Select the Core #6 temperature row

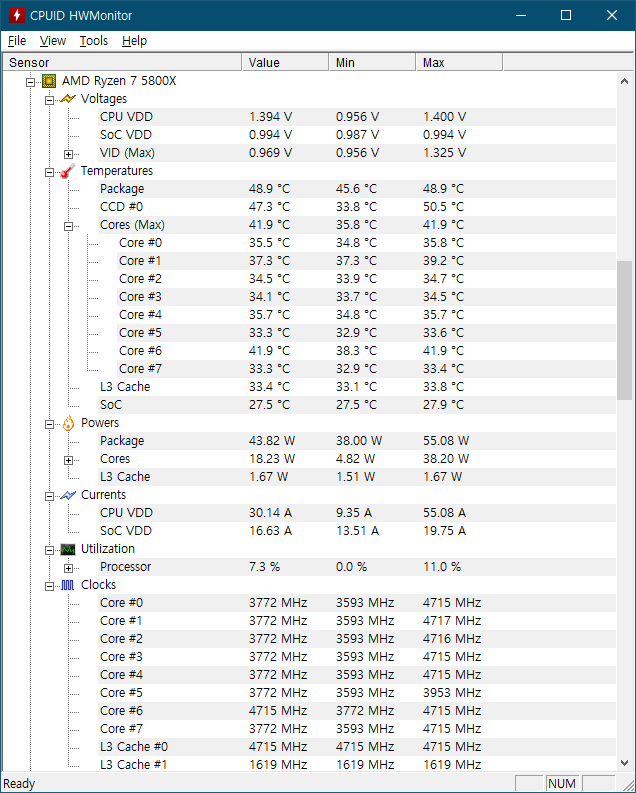[367, 351]
